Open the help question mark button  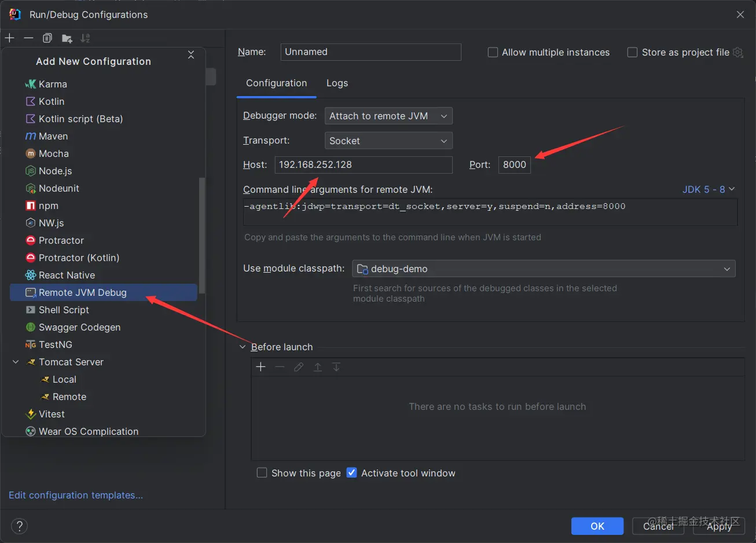19,526
